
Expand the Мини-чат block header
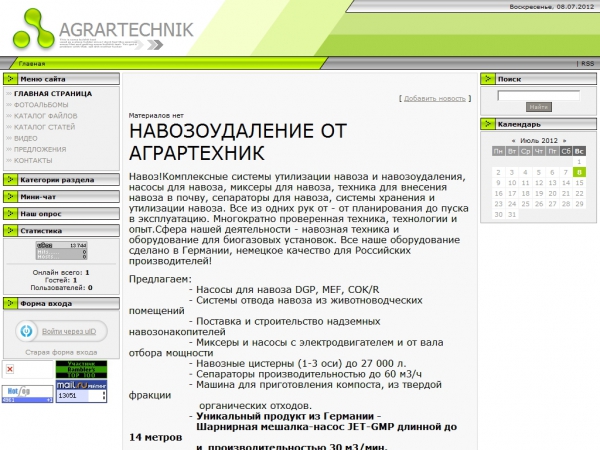[61, 197]
